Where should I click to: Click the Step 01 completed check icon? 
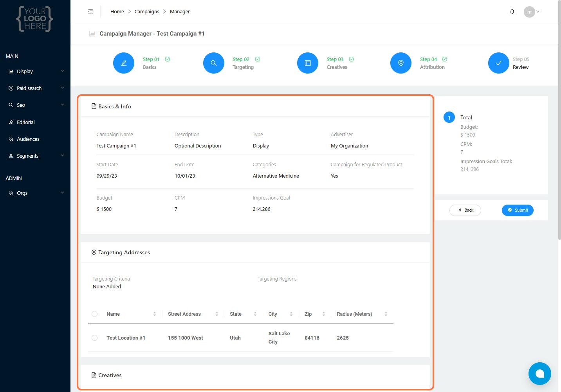168,59
